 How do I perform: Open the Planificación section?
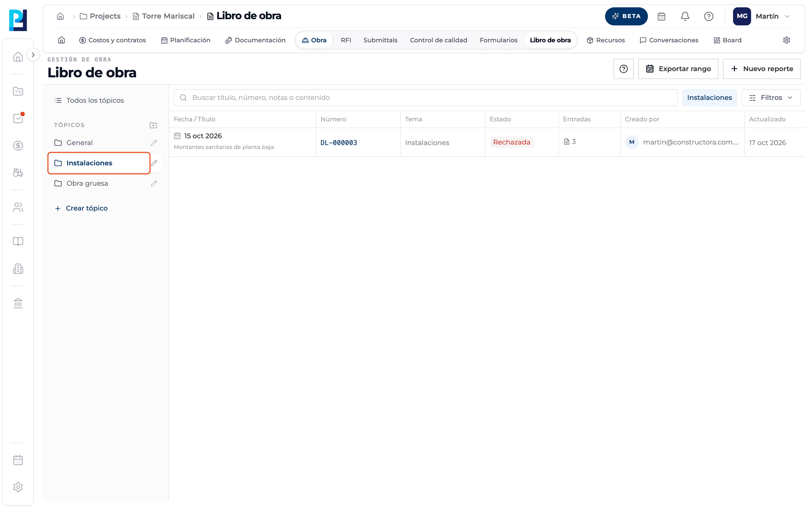(186, 40)
